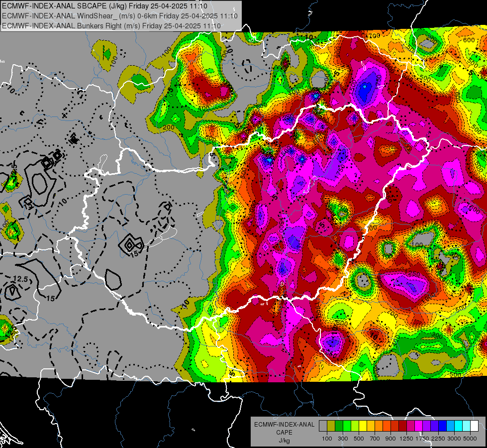
Task: Click legend scale value 1750
Action: (x=422, y=439)
